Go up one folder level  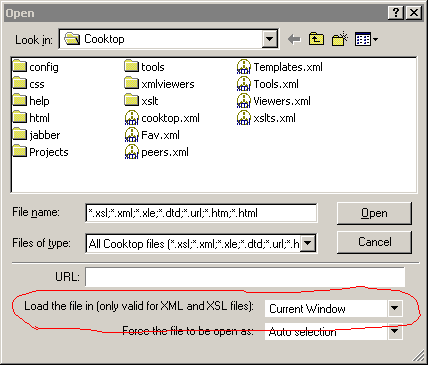click(316, 39)
